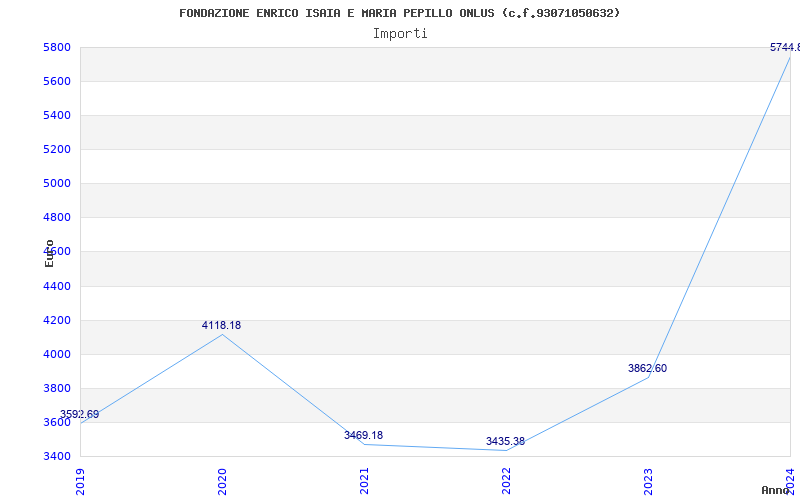The width and height of the screenshot is (800, 500).
Task: Click the 2021 x-axis year label
Action: (x=364, y=482)
